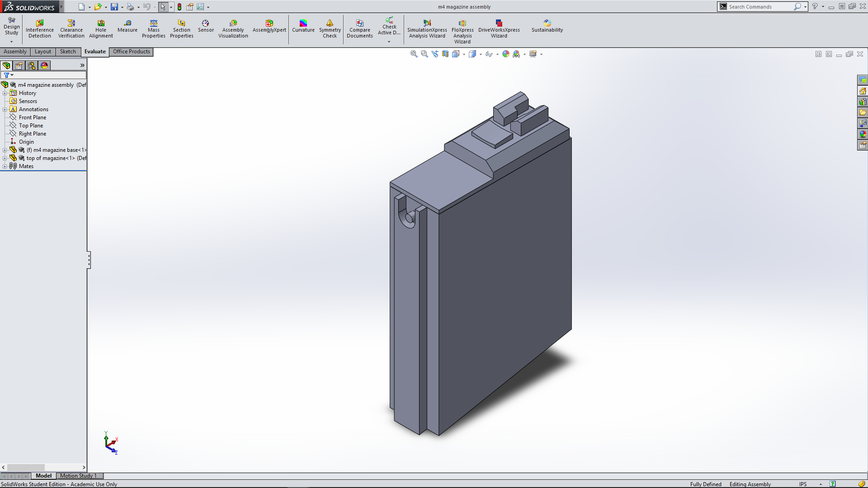
Task: Click the Edit Appearance color ball icon
Action: coord(506,54)
